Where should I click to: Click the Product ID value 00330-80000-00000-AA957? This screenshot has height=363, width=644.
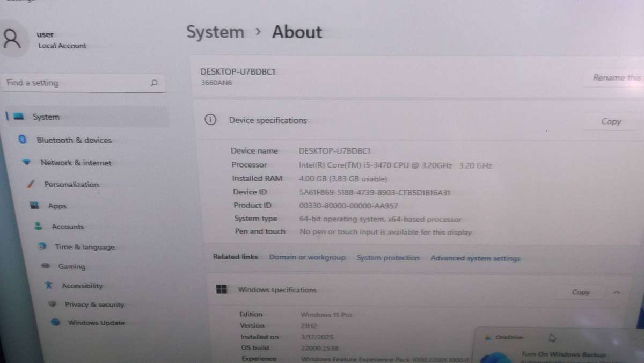click(348, 206)
